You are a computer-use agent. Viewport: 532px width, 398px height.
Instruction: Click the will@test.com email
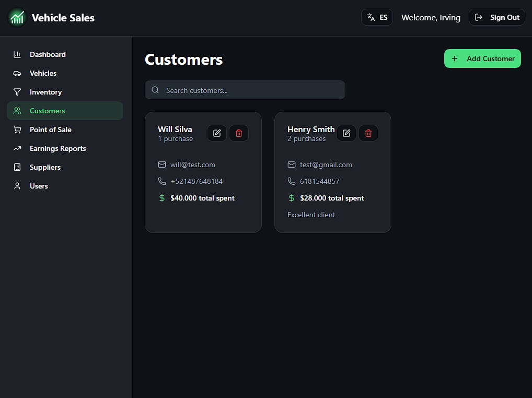click(193, 165)
